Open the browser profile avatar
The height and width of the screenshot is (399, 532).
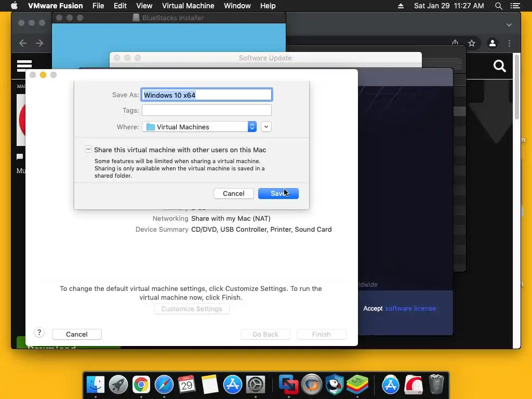(493, 43)
